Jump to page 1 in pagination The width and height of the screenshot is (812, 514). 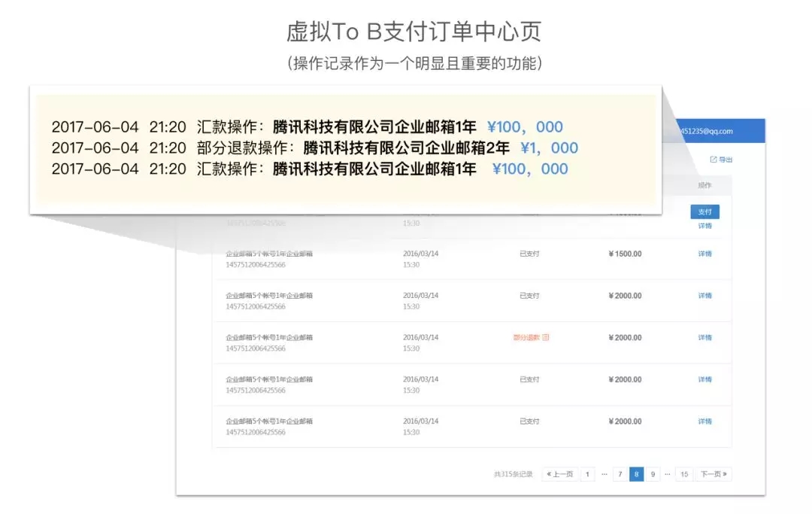[x=587, y=474]
